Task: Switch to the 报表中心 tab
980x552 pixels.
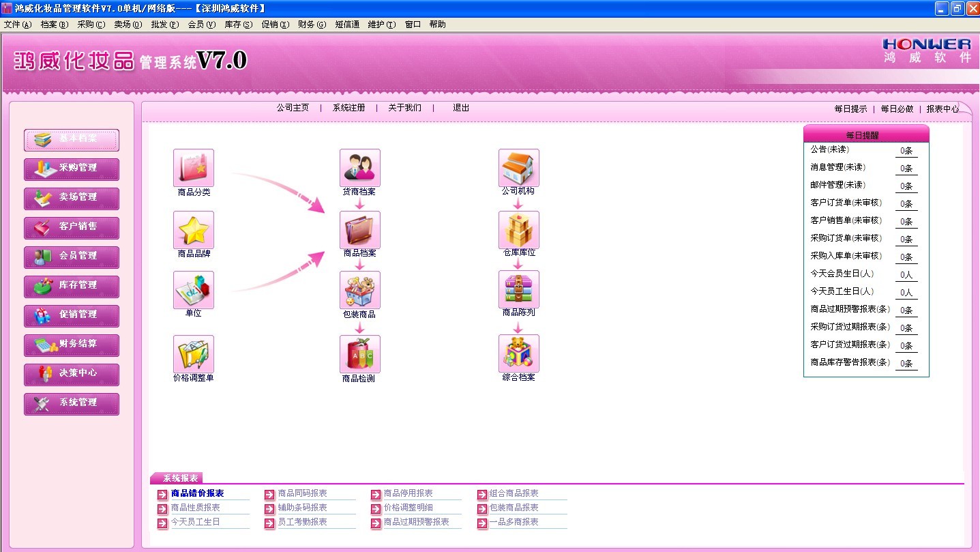Action: (942, 109)
